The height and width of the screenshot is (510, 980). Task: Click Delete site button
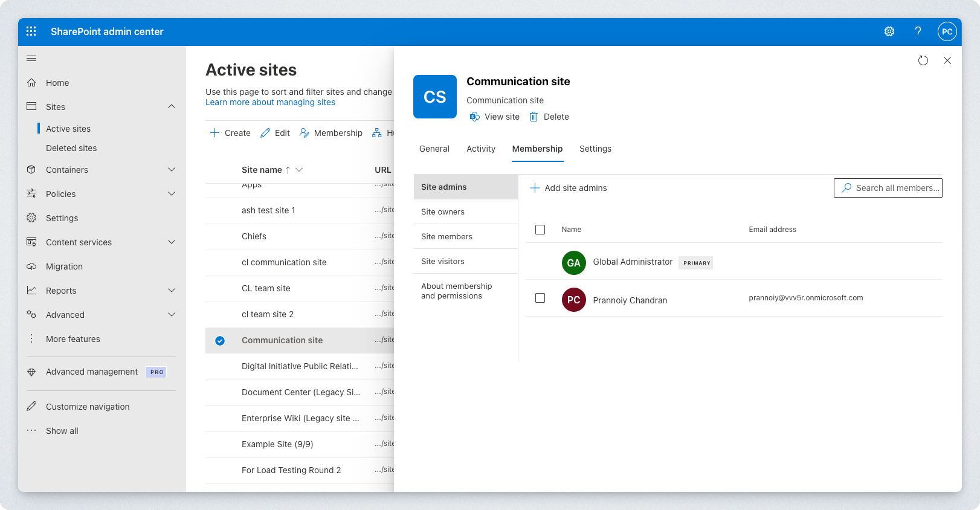point(549,117)
